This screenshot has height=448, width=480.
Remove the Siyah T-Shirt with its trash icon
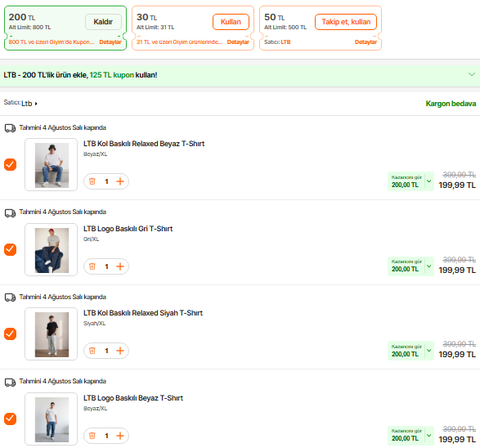pos(92,351)
